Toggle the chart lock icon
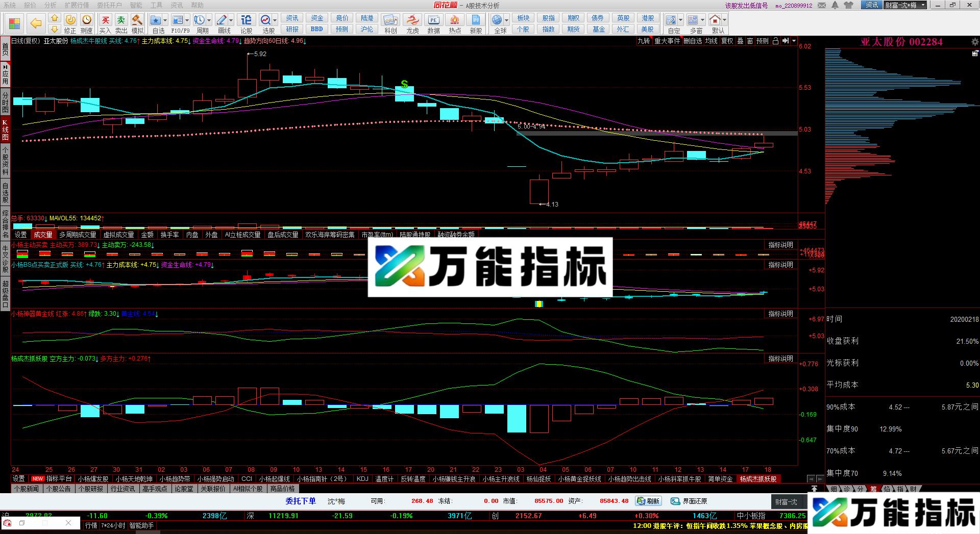 click(775, 41)
